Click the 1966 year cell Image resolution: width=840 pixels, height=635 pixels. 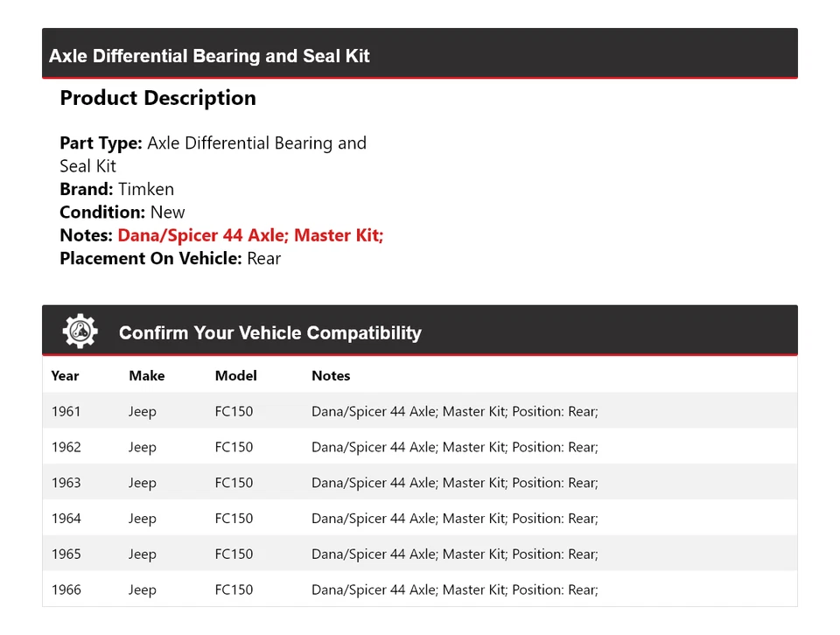pyautogui.click(x=66, y=590)
